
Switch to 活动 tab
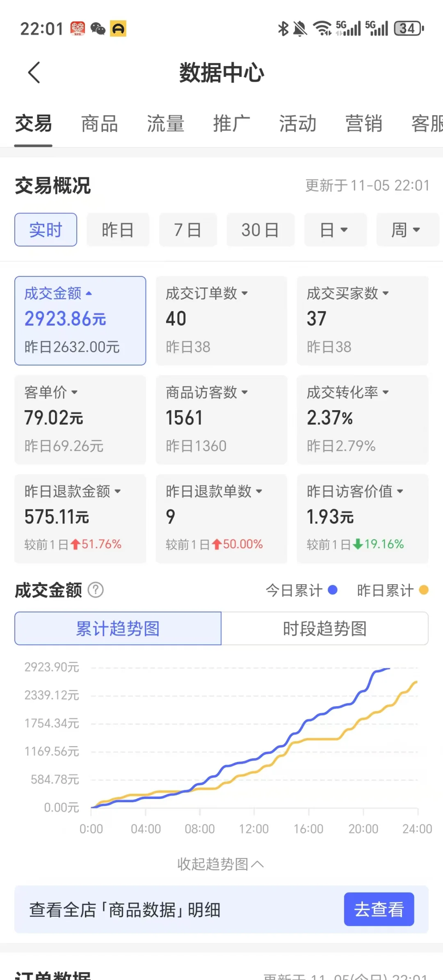298,124
